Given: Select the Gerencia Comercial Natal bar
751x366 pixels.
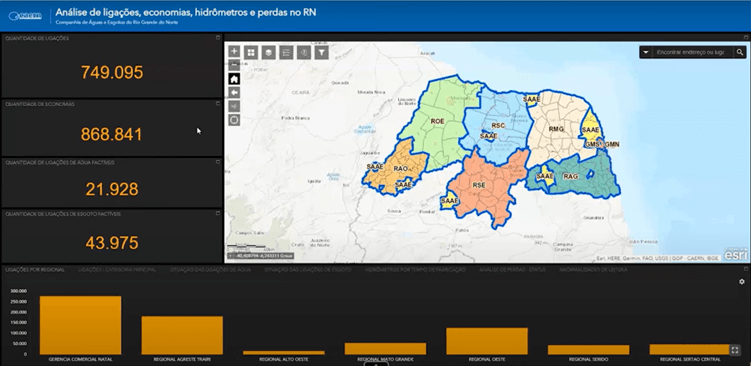Looking at the screenshot, I should pos(80,325).
